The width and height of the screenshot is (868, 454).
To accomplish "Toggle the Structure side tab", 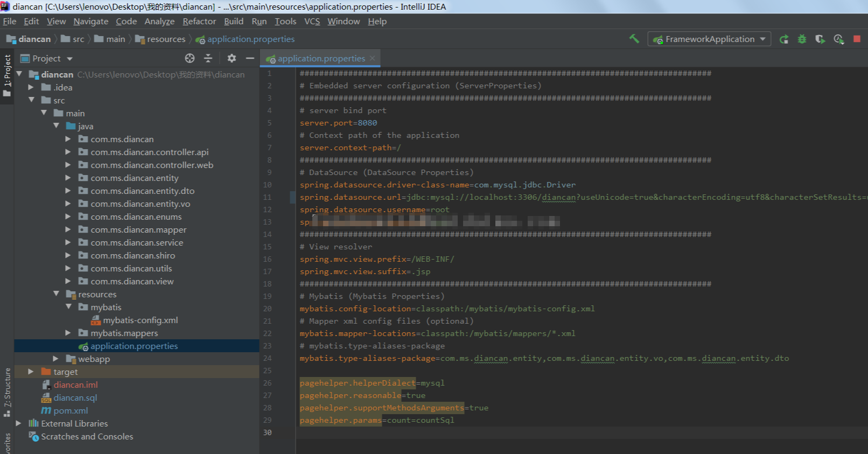I will 7,392.
